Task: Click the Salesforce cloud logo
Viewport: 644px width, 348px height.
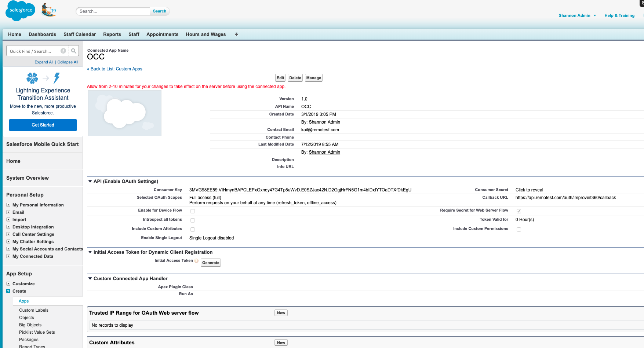Action: 21,11
